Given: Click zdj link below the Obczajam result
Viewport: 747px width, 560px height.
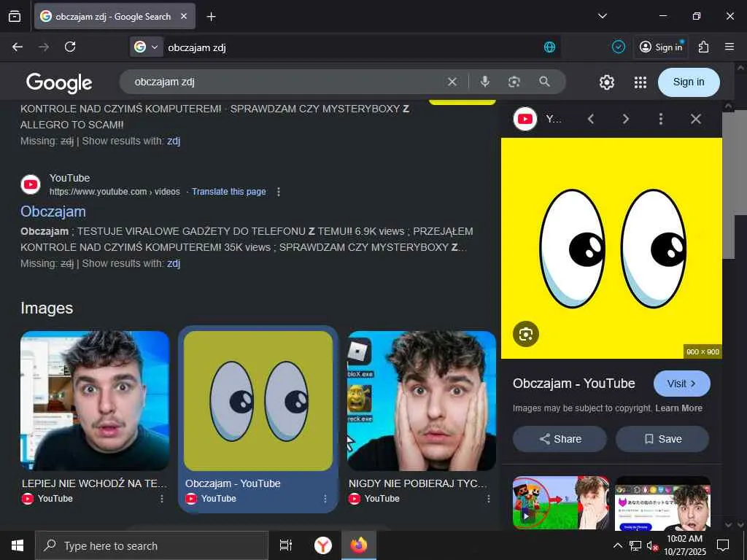Looking at the screenshot, I should [174, 263].
